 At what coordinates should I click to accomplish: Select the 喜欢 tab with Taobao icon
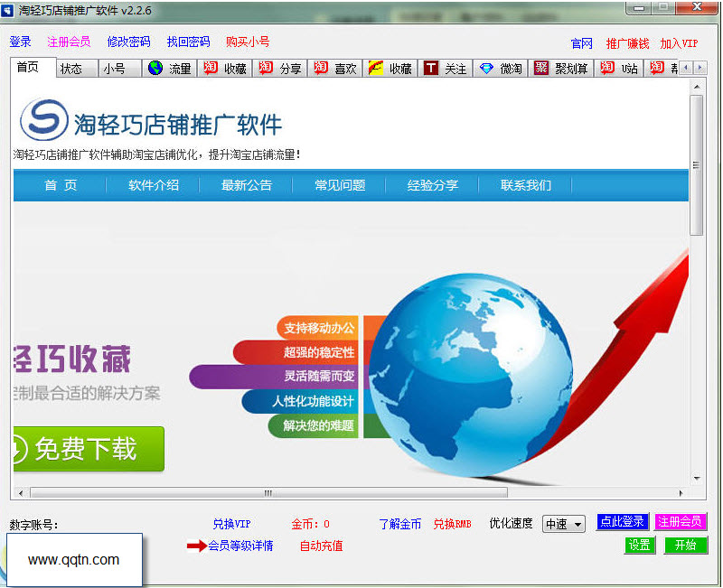point(334,69)
